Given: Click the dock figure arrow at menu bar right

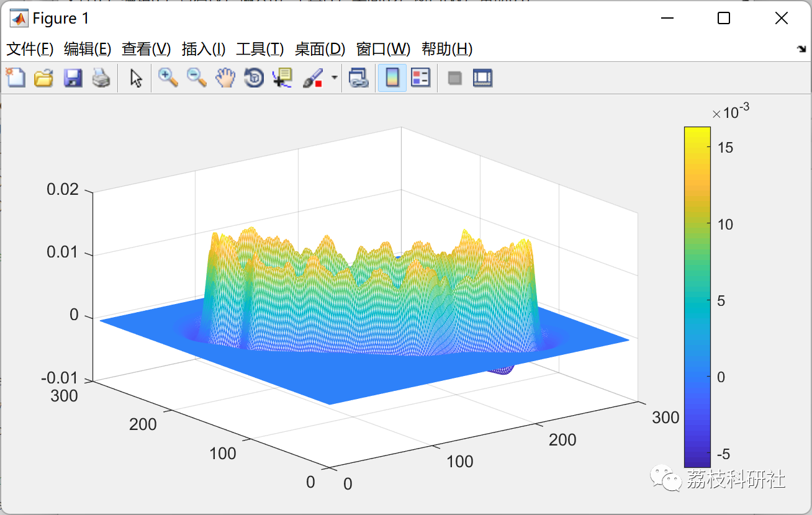Looking at the screenshot, I should point(801,49).
